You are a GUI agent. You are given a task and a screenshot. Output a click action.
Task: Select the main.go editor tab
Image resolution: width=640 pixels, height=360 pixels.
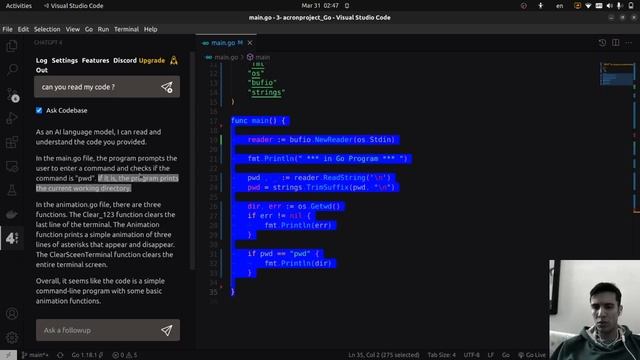tap(227, 43)
